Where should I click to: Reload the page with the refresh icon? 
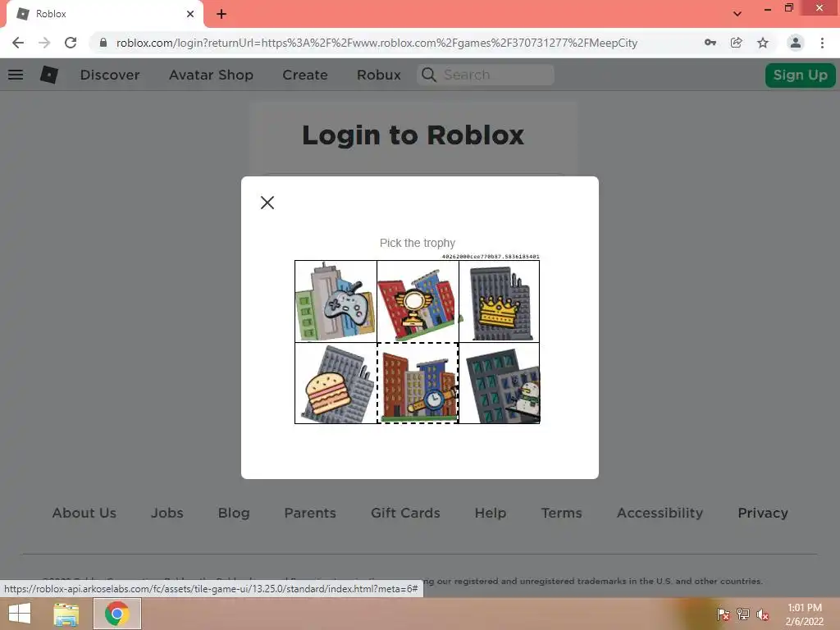[x=71, y=43]
